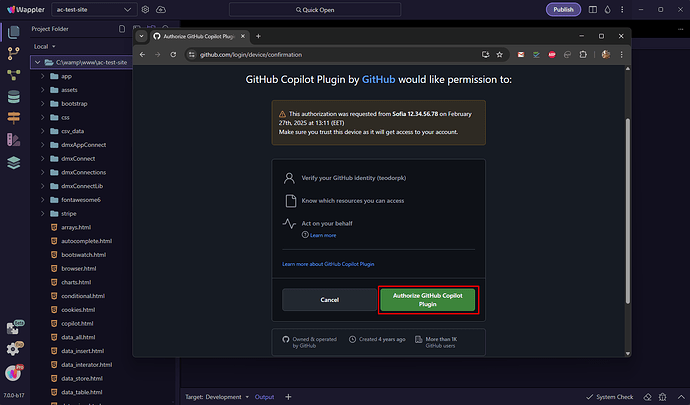Open the browser tab search dropdown
The height and width of the screenshot is (405, 690).
click(141, 36)
